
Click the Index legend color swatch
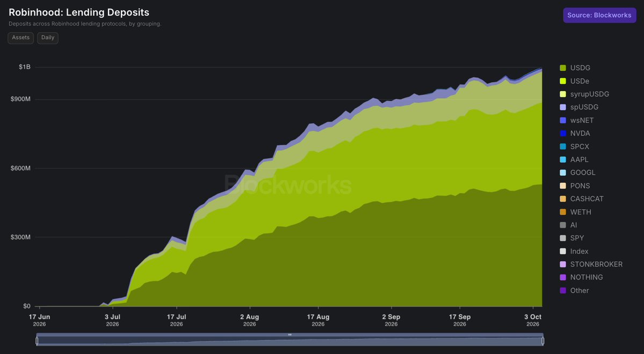click(563, 252)
